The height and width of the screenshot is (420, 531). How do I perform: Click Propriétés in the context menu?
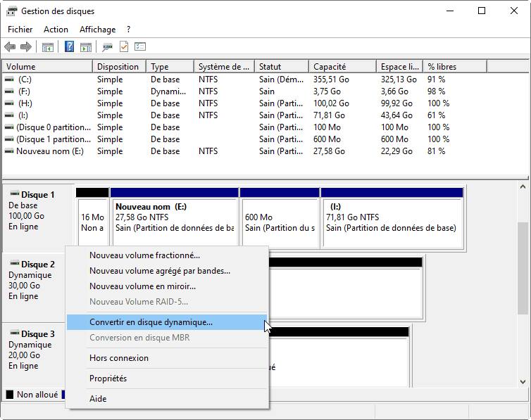[108, 378]
